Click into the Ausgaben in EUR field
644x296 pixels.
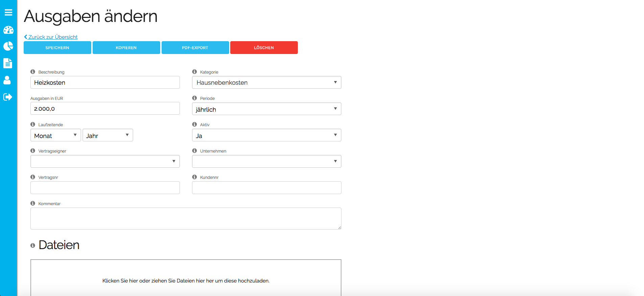click(105, 109)
